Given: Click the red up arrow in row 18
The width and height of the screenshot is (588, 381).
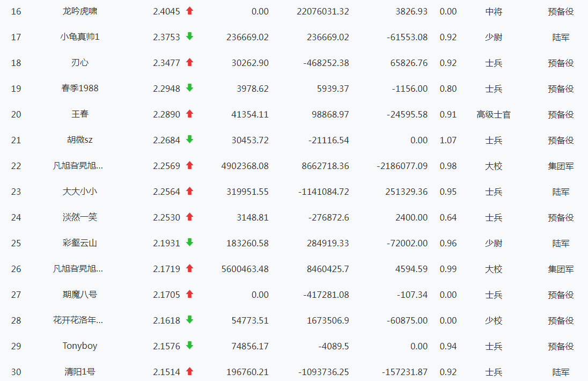Looking at the screenshot, I should coord(189,62).
